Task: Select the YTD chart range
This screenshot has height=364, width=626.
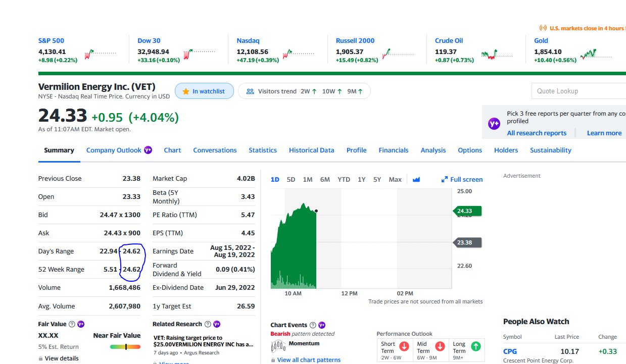Action: 344,179
